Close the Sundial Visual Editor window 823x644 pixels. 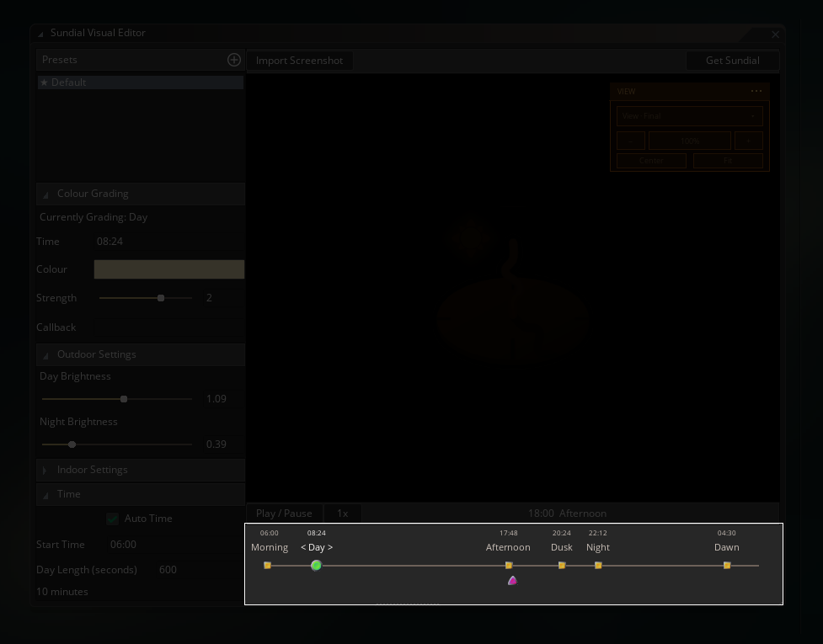click(x=775, y=35)
